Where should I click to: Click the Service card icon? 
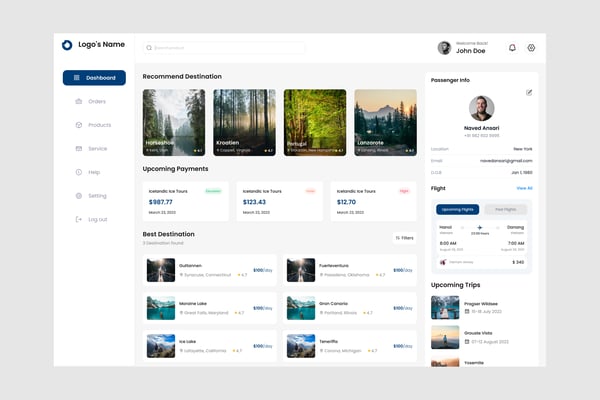pyautogui.click(x=79, y=149)
